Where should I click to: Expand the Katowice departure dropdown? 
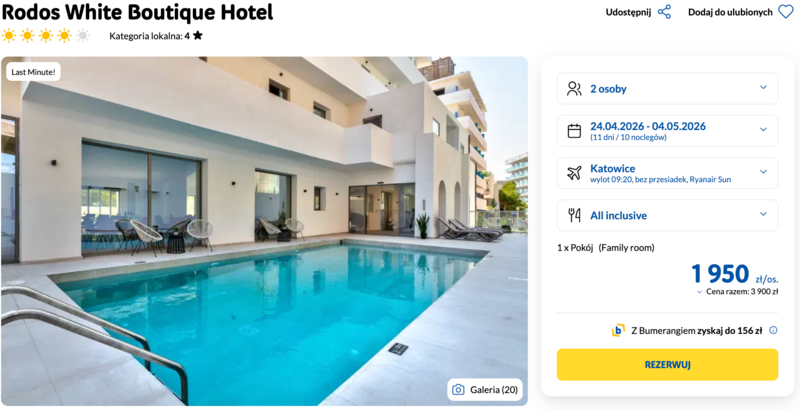pos(667,173)
